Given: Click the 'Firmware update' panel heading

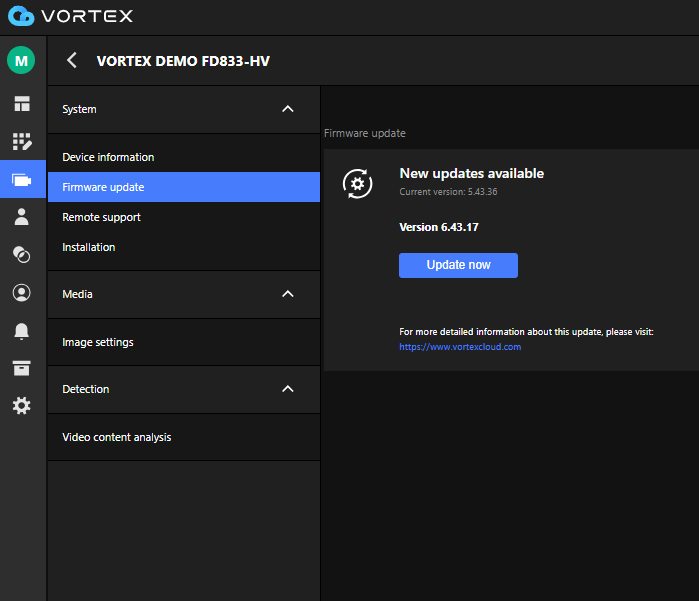Looking at the screenshot, I should [365, 133].
